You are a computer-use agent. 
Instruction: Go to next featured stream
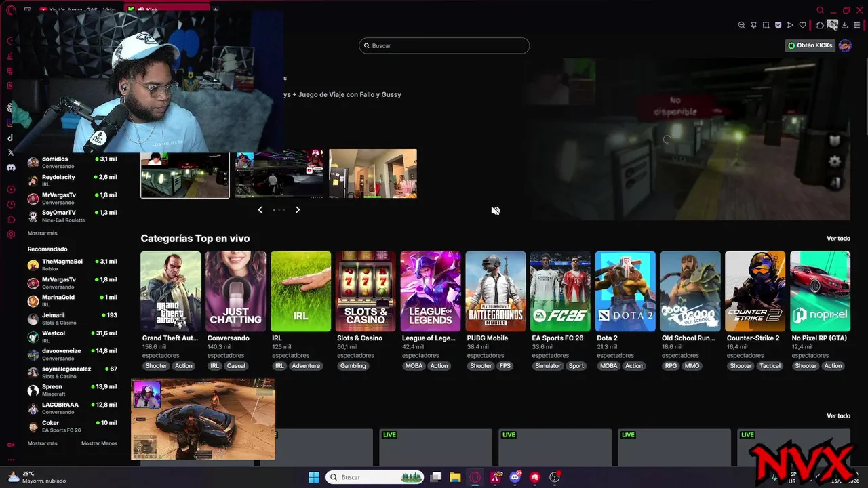coord(297,210)
